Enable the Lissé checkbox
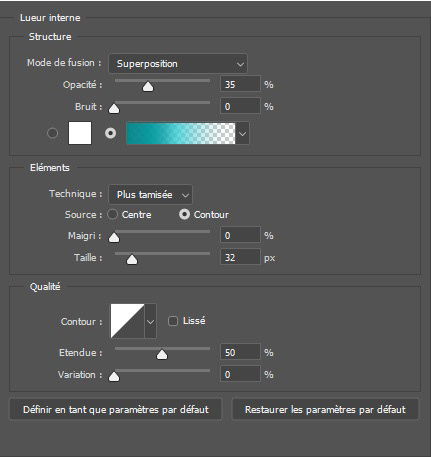431x457 pixels. [x=173, y=321]
